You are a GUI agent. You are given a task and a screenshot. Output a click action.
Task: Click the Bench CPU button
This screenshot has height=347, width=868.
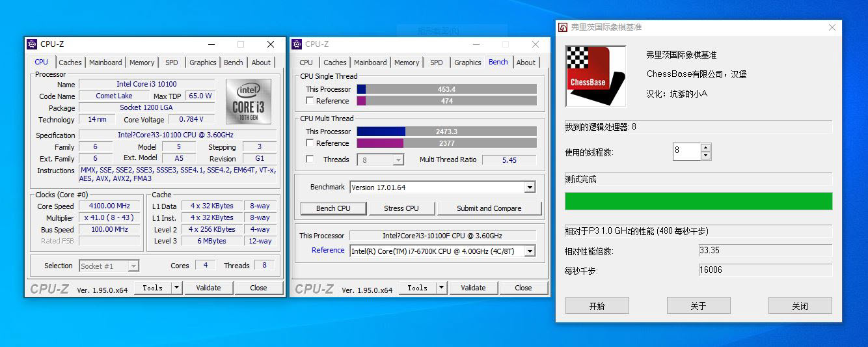click(333, 208)
